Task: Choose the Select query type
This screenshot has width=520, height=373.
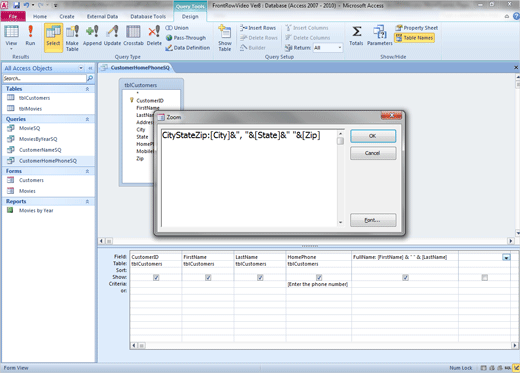Action: coord(53,37)
